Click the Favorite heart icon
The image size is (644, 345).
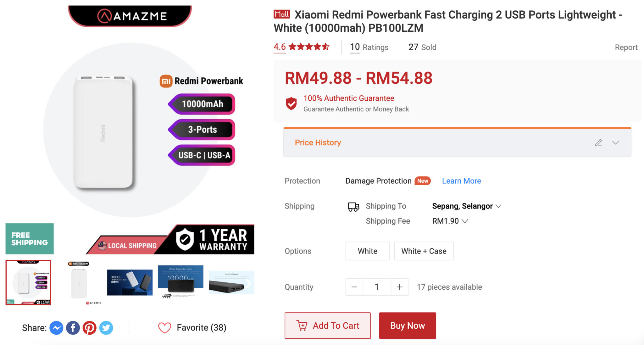(164, 328)
